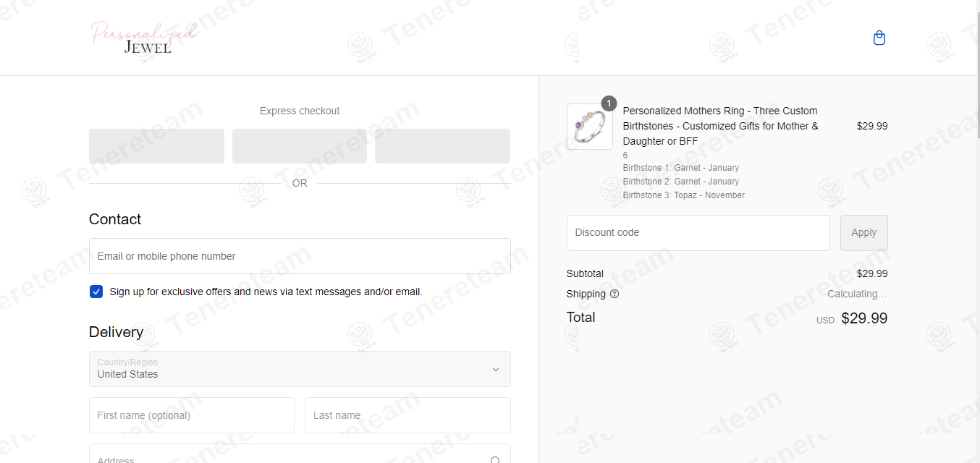The height and width of the screenshot is (463, 980).
Task: Click the third express checkout button
Action: point(442,146)
